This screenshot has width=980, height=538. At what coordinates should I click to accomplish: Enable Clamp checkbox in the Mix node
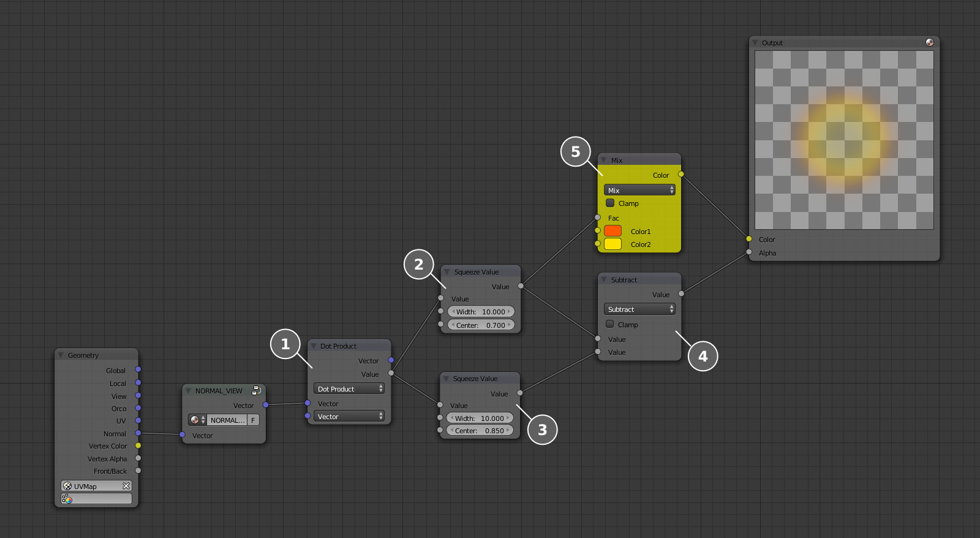(x=610, y=203)
